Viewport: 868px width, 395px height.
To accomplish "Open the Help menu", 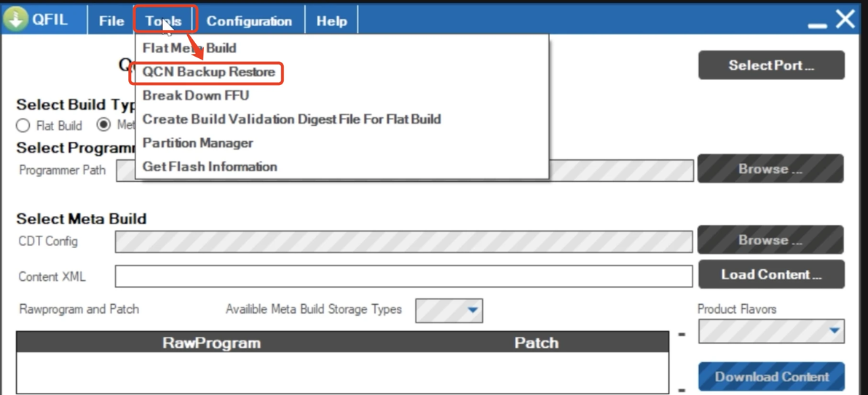I will point(331,21).
